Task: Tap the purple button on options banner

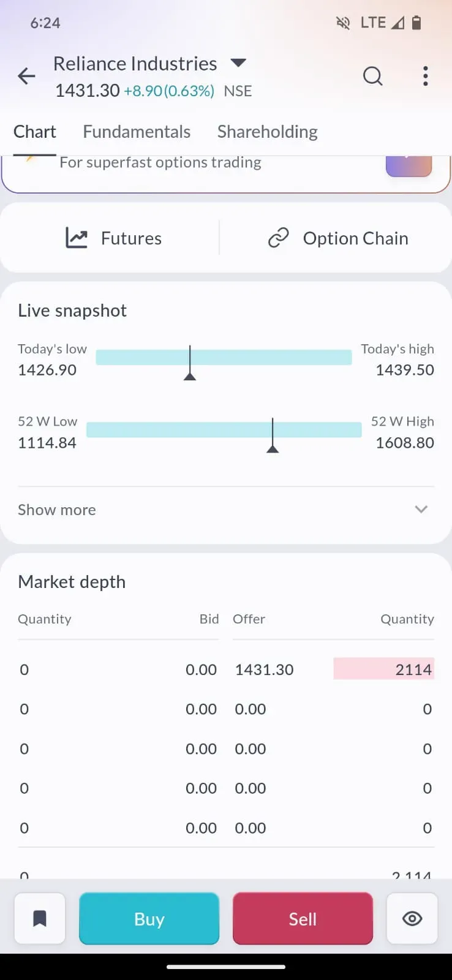Action: click(x=409, y=165)
